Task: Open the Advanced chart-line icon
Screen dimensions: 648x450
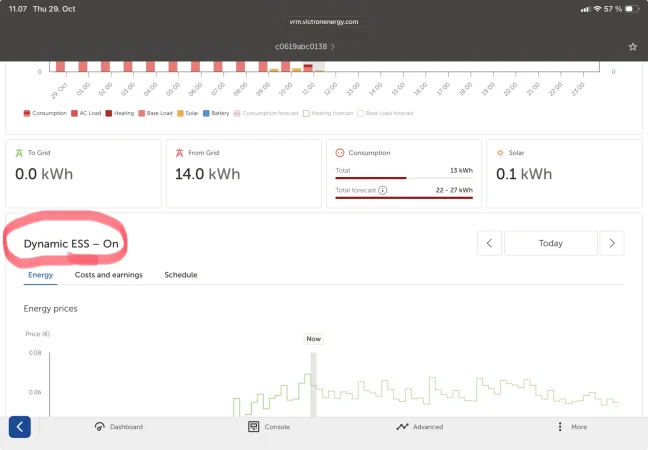Action: [402, 426]
